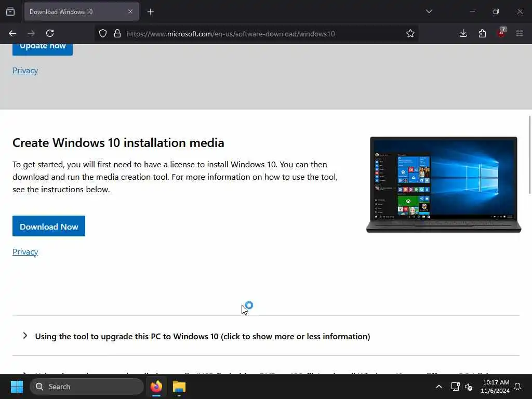
Task: Open a new tab
Action: pos(151,12)
